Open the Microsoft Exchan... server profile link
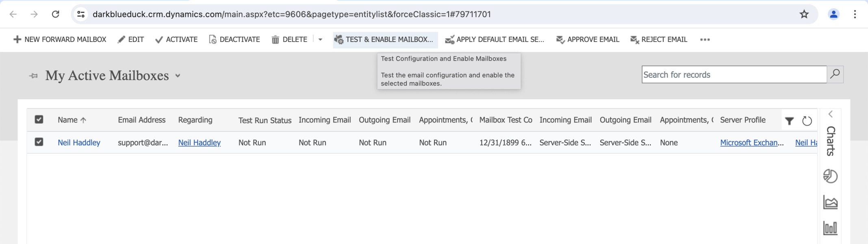This screenshot has height=244, width=868. tap(752, 143)
